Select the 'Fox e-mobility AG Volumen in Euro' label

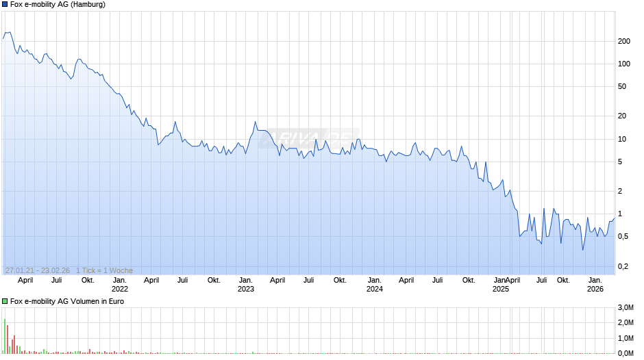click(x=67, y=301)
